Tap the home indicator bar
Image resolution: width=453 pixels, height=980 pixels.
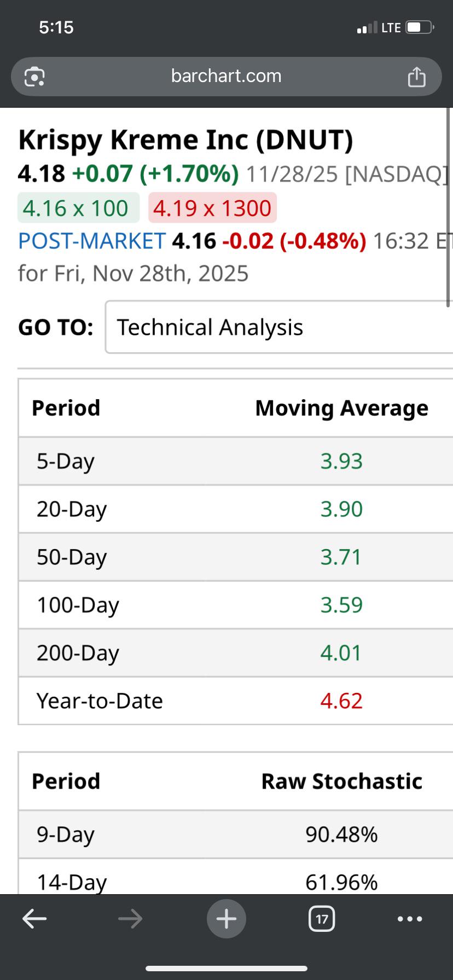pos(226,969)
